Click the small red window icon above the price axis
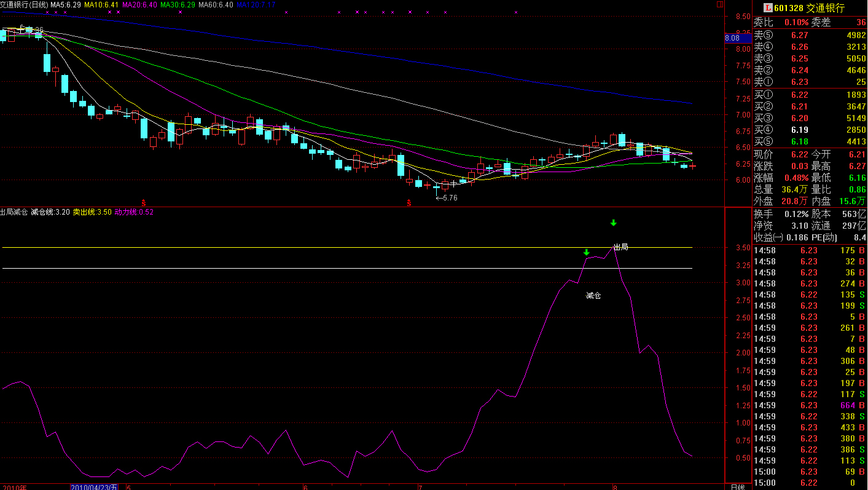Viewport: 868px width, 490px height. click(720, 4)
